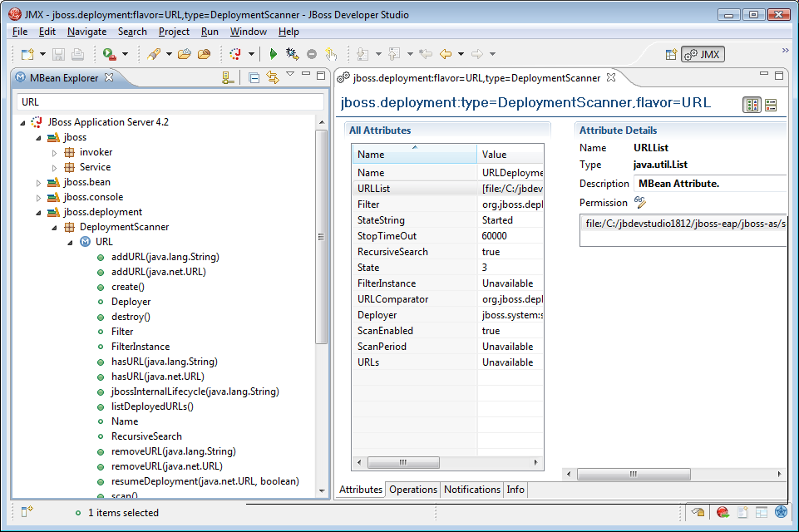The width and height of the screenshot is (799, 532).
Task: Expand the jboss.bean tree node
Action: (x=38, y=181)
